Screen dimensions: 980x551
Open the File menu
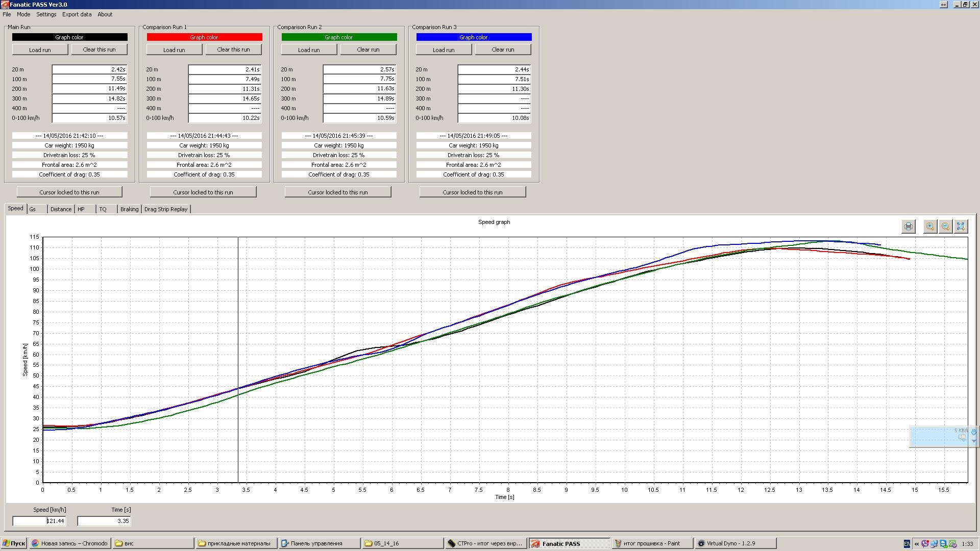pos(7,14)
